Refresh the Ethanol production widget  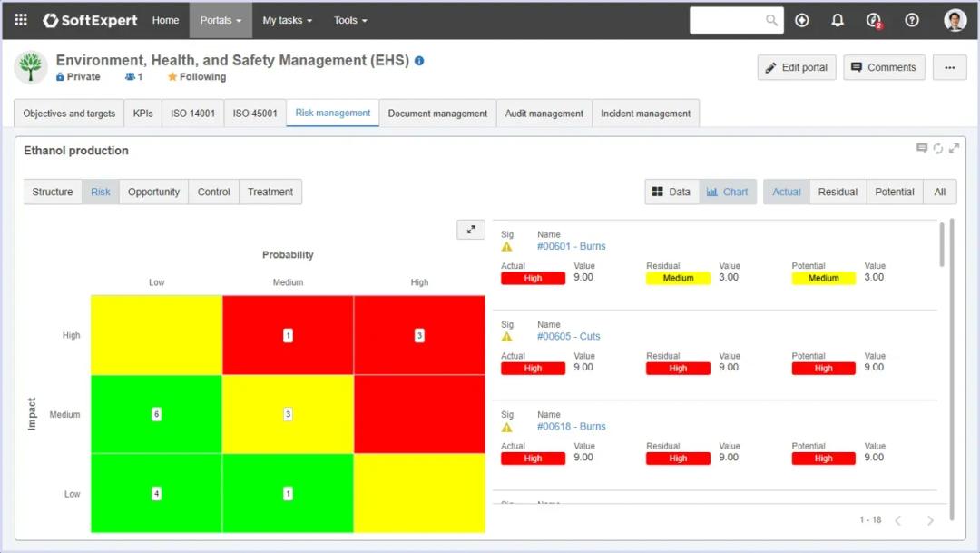coord(938,149)
